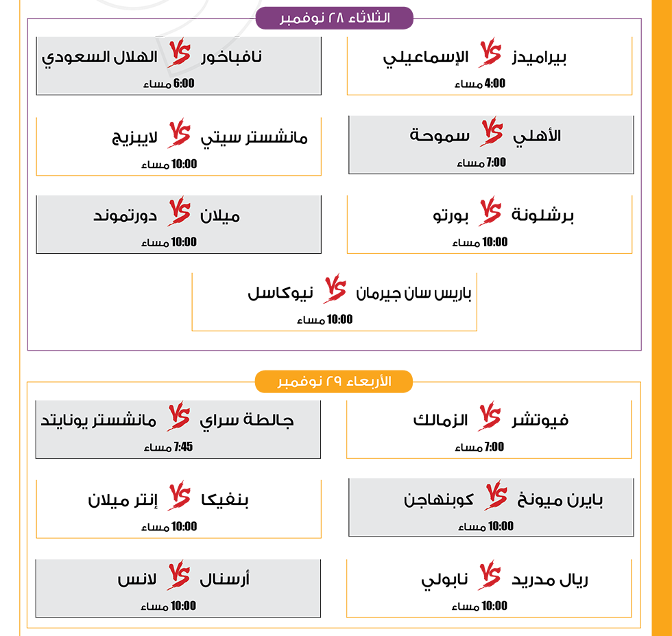
Task: Click the 4:00 مساء kickoff time
Action: coord(480,84)
